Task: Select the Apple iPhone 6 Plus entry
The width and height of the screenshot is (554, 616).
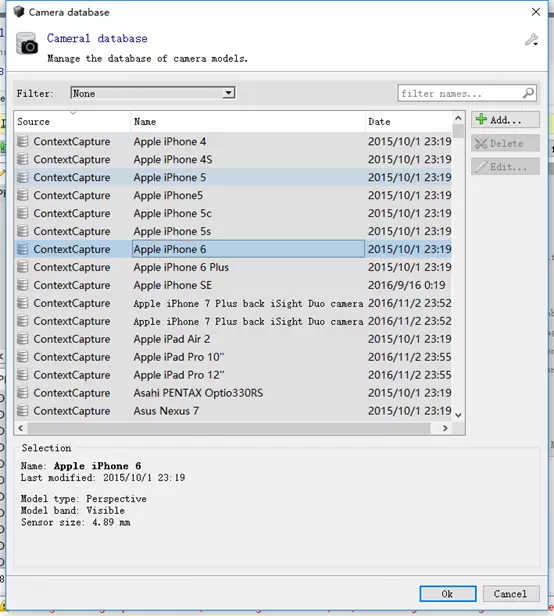Action: coord(181,267)
